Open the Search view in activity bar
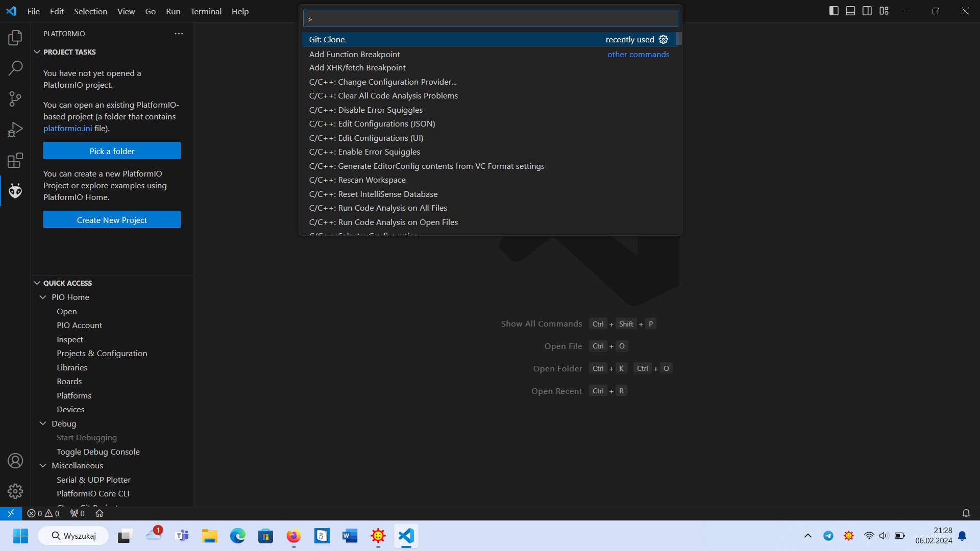This screenshot has width=980, height=551. tap(15, 68)
